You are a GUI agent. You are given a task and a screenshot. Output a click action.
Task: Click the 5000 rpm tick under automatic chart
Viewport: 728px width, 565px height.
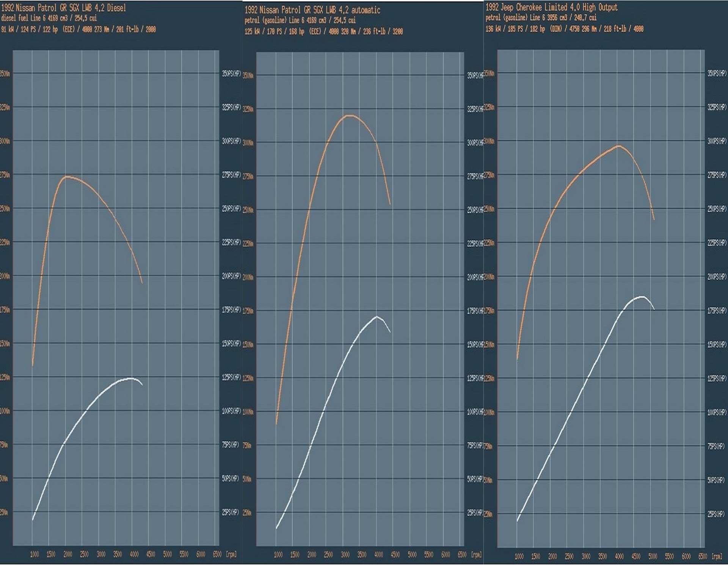tap(412, 555)
